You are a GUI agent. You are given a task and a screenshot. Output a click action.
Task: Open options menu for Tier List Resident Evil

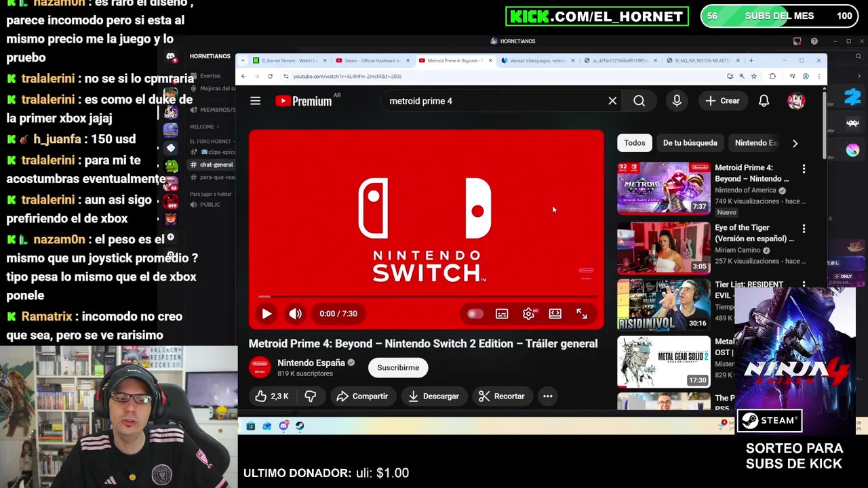point(804,285)
